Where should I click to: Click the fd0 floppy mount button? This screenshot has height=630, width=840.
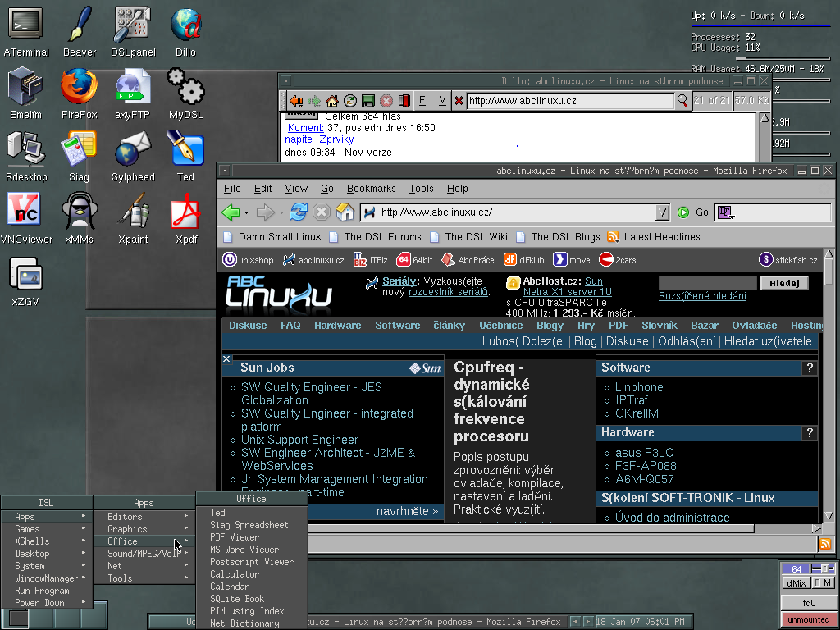809,603
